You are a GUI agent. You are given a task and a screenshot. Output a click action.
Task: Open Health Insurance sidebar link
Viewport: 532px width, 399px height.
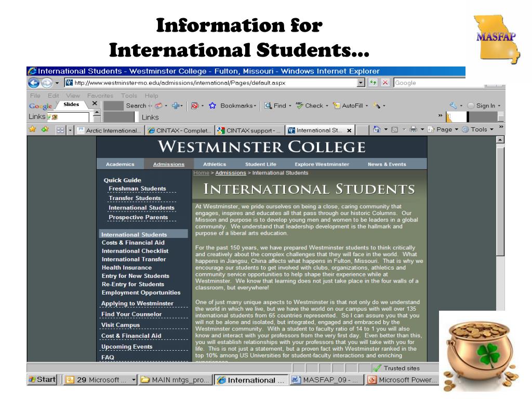pos(127,268)
